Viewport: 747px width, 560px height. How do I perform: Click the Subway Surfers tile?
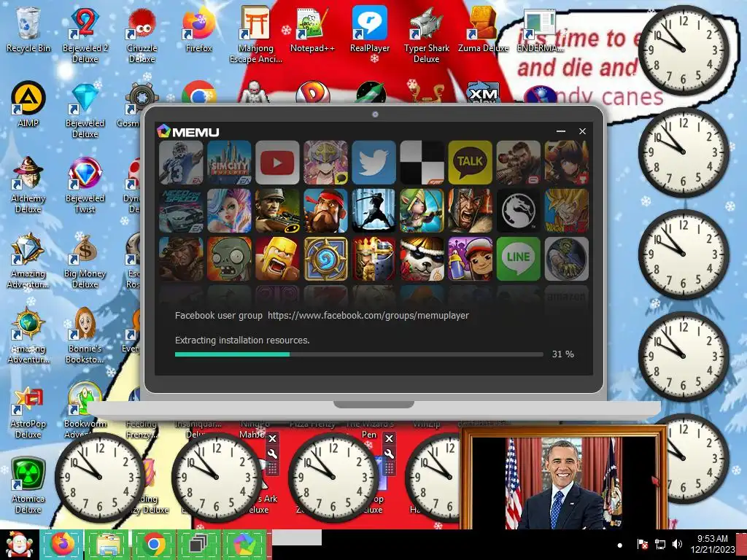click(470, 259)
